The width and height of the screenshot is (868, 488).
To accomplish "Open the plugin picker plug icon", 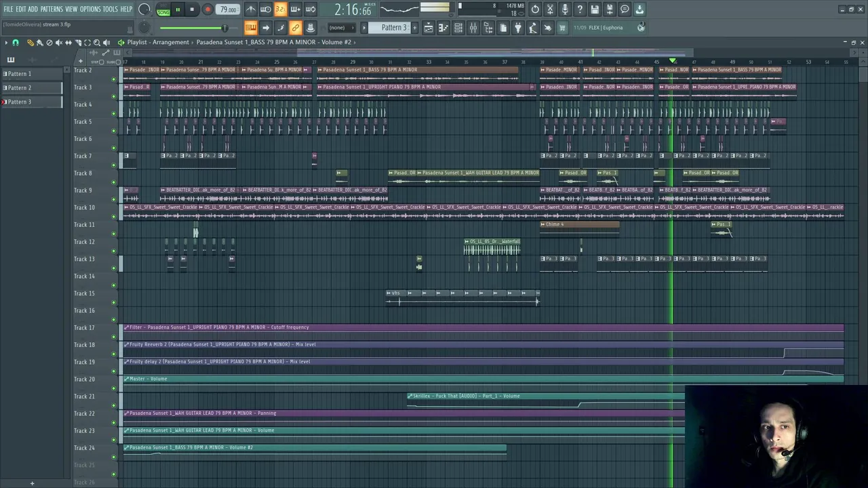I will (x=518, y=28).
